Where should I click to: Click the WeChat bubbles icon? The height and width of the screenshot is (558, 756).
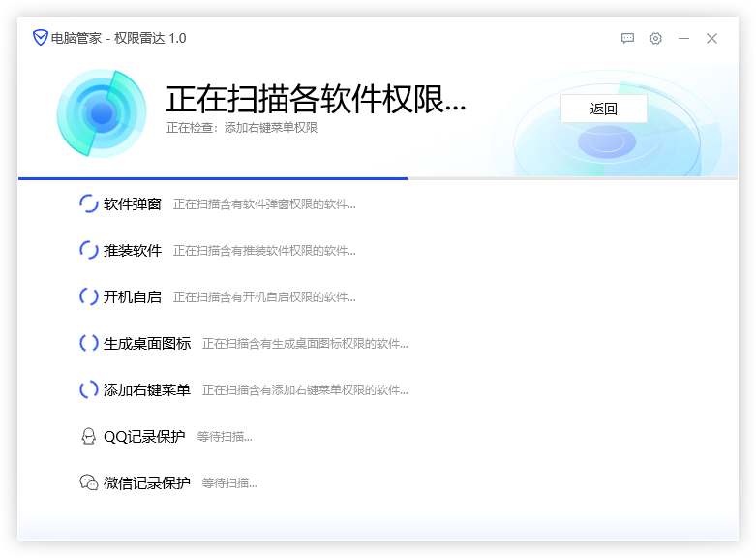89,482
